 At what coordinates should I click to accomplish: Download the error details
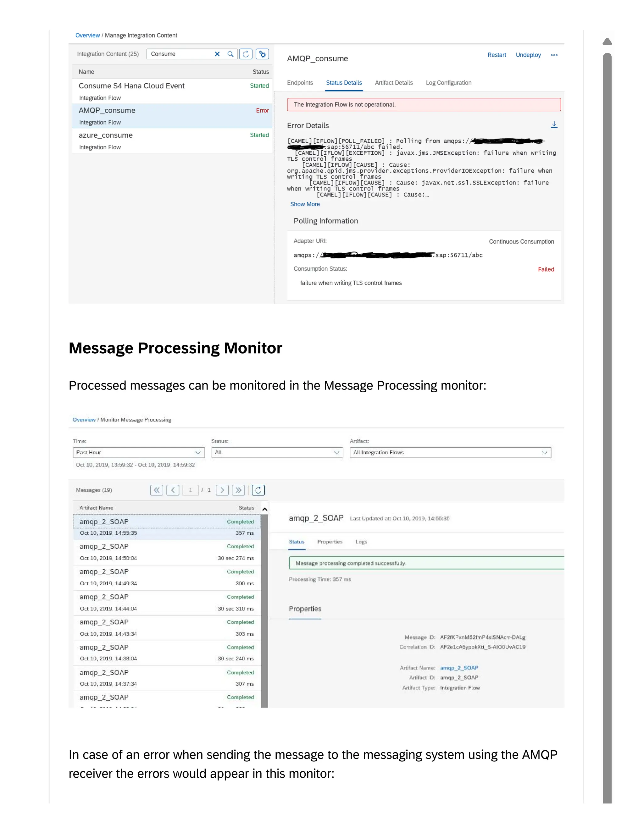554,125
